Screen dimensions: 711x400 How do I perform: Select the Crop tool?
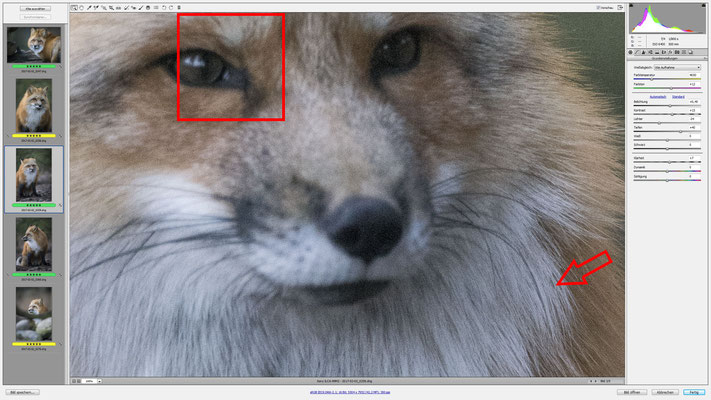point(111,8)
